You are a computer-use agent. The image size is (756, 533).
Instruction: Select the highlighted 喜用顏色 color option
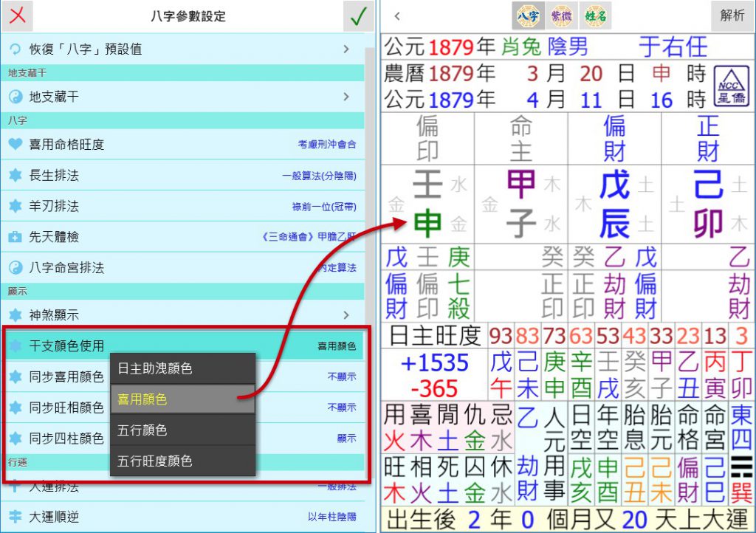coord(182,399)
